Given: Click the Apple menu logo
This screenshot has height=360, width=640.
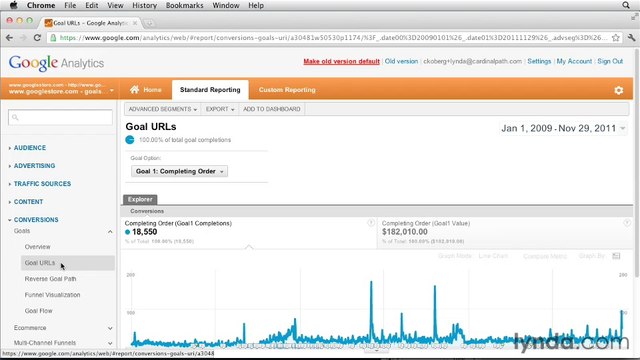Looking at the screenshot, I should point(13,5).
